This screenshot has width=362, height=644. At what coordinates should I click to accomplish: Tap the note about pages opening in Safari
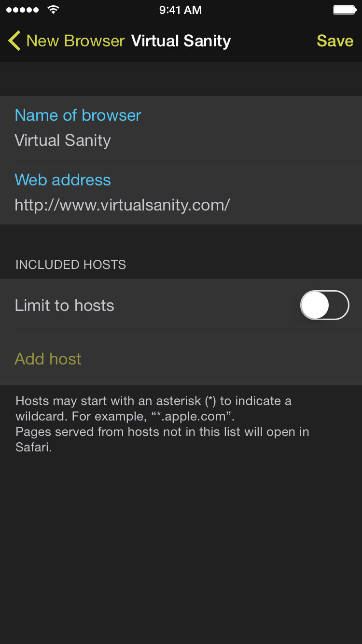(x=162, y=439)
